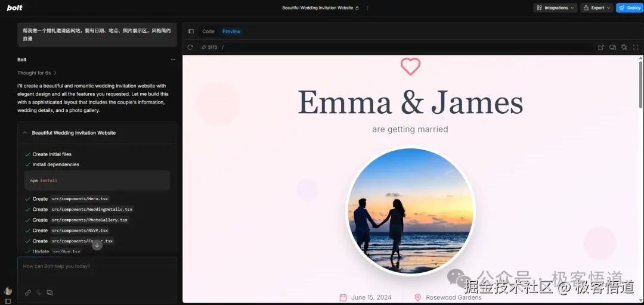Click the are getting married subtitle
644x305 pixels.
tap(410, 129)
